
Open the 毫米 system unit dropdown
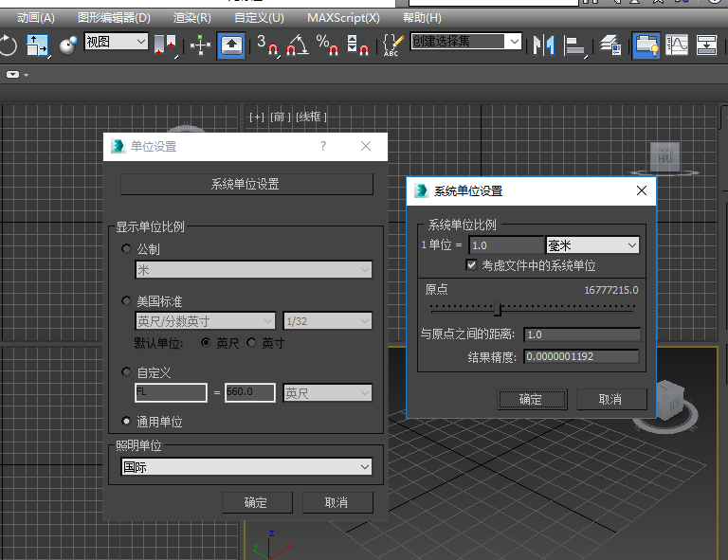592,245
